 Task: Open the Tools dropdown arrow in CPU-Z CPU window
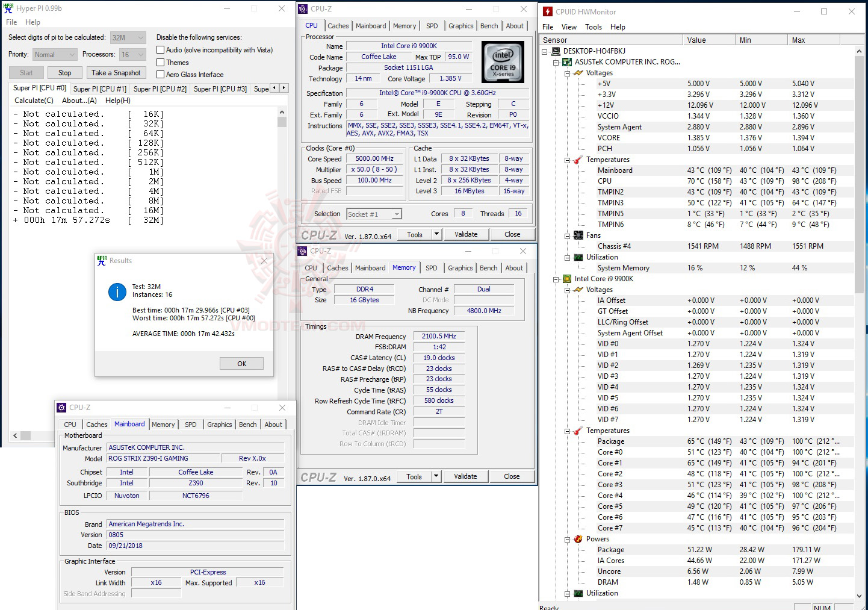click(x=437, y=234)
